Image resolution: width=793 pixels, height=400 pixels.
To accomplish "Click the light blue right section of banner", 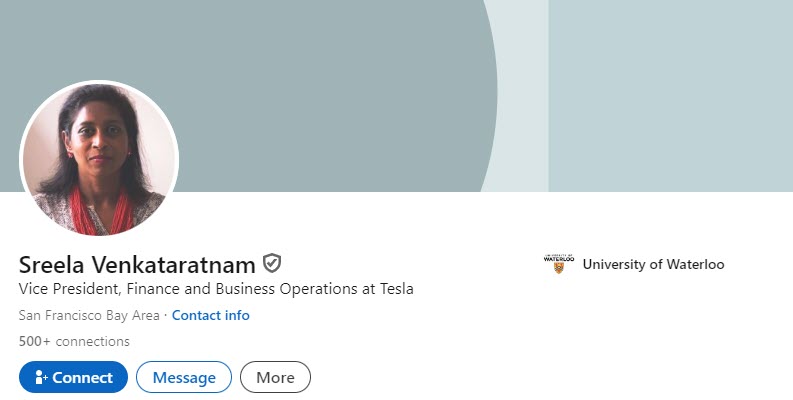I will (670, 95).
